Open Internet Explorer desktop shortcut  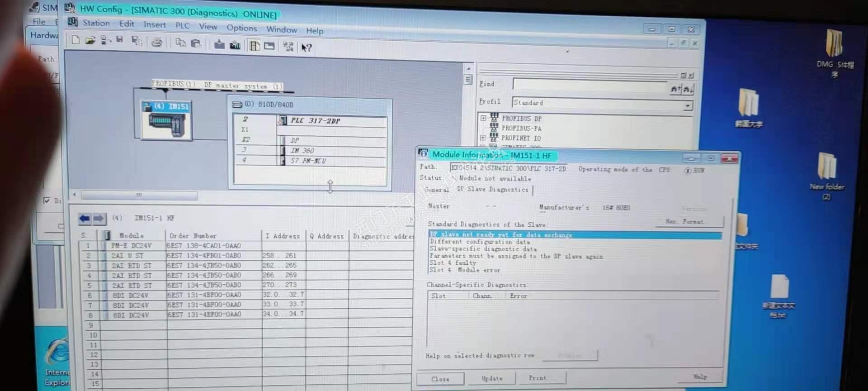point(57,362)
